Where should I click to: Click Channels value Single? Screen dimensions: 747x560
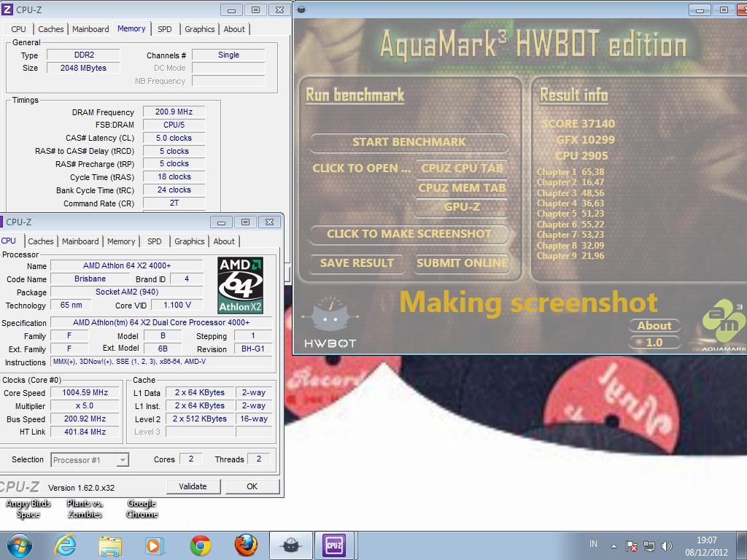[x=228, y=55]
